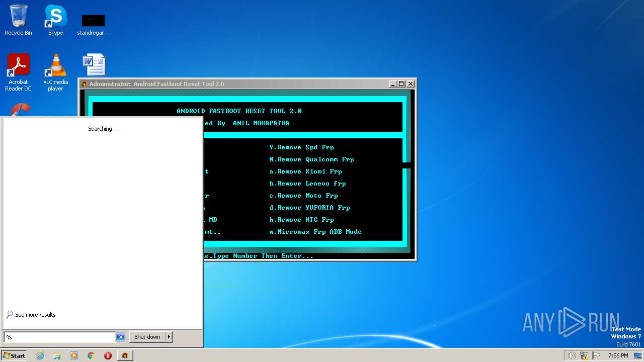644x362 pixels.
Task: Minimize the Android Fastboot Reset Tool window
Action: click(393, 84)
